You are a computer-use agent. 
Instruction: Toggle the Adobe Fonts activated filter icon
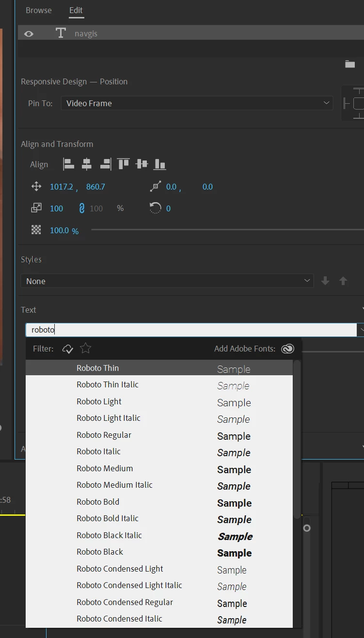click(x=68, y=349)
